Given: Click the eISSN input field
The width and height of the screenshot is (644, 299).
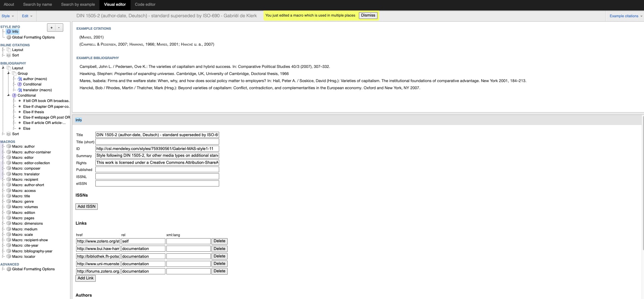Looking at the screenshot, I should 157,183.
